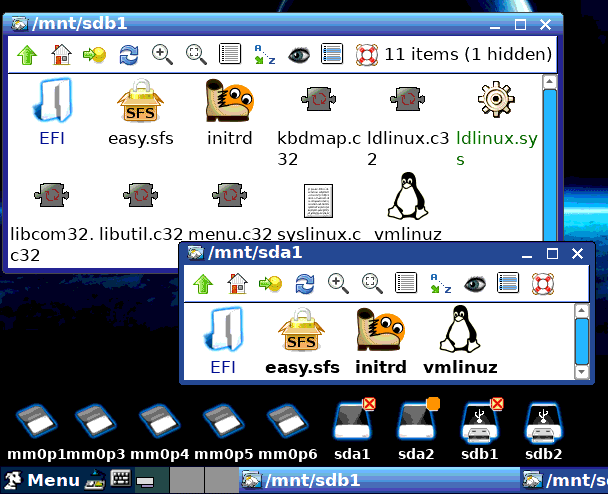Refresh the /mnt/sda1 directory listing
The height and width of the screenshot is (494, 608).
[x=304, y=283]
